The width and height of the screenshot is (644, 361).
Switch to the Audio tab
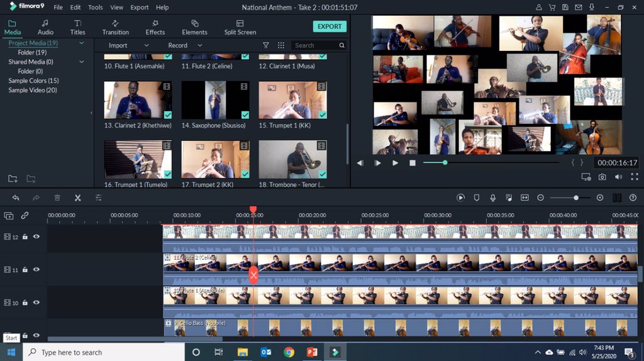(45, 27)
